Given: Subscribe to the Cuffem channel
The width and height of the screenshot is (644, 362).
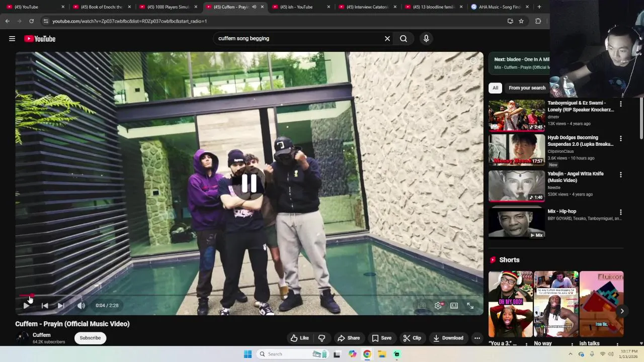Looking at the screenshot, I should click(x=90, y=338).
